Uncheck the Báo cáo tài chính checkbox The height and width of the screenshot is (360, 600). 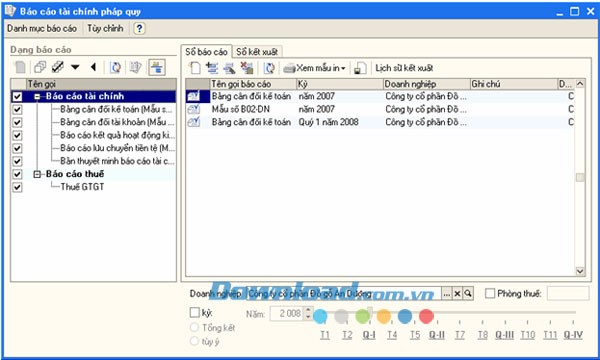point(17,96)
